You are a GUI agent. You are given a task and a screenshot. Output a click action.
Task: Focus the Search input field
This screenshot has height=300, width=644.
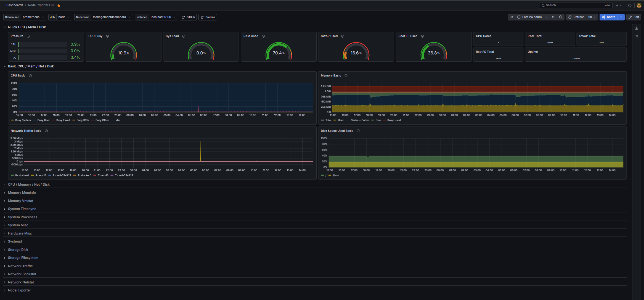[x=576, y=5]
